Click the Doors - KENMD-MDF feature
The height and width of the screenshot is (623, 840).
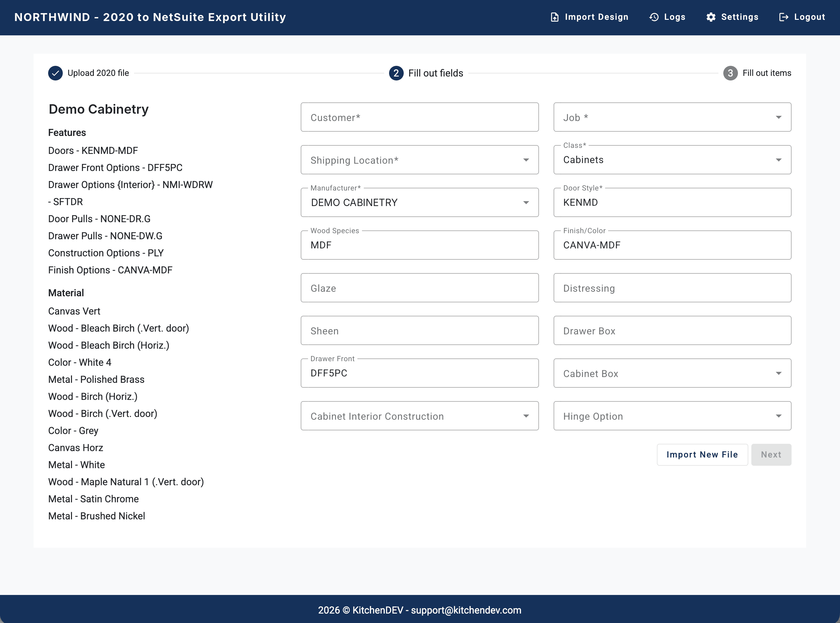[93, 151]
